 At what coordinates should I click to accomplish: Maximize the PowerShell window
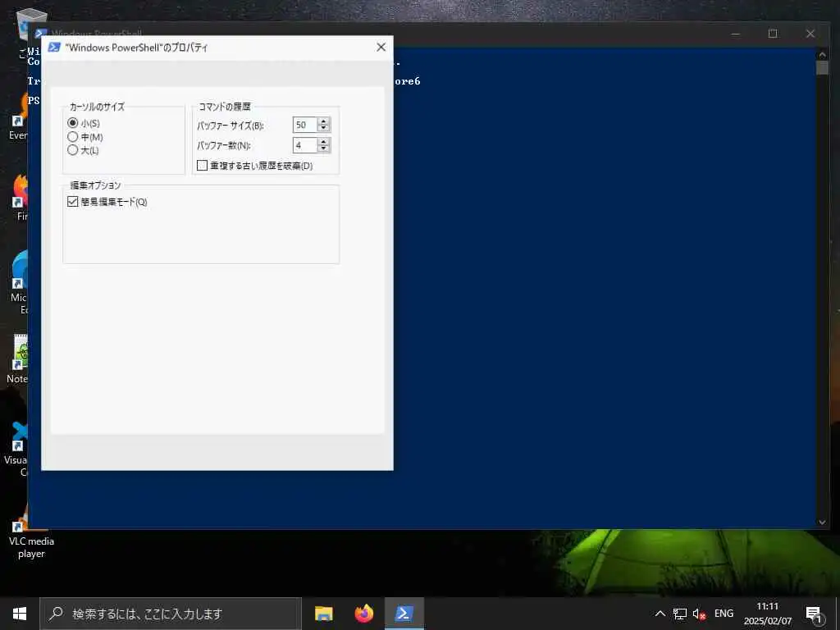pos(773,34)
